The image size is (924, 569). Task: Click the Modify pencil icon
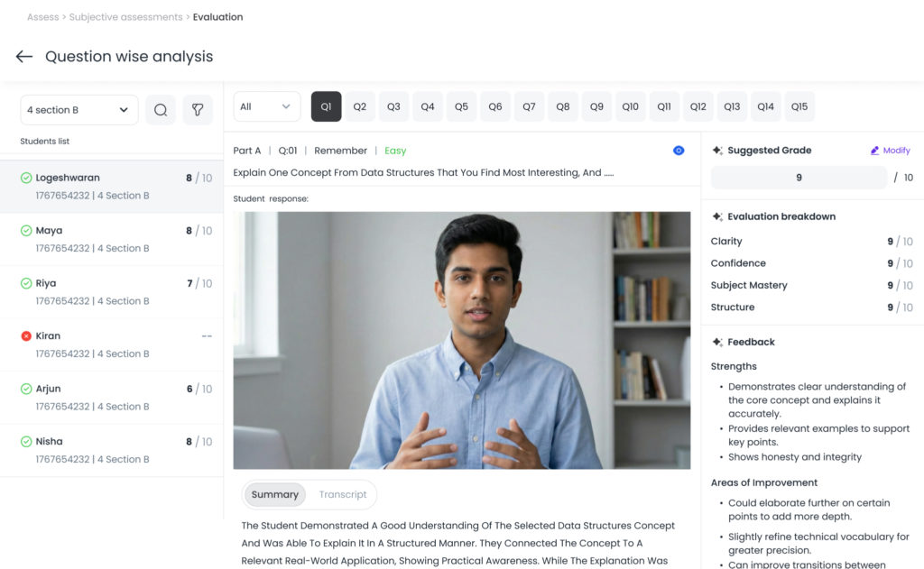[874, 151]
